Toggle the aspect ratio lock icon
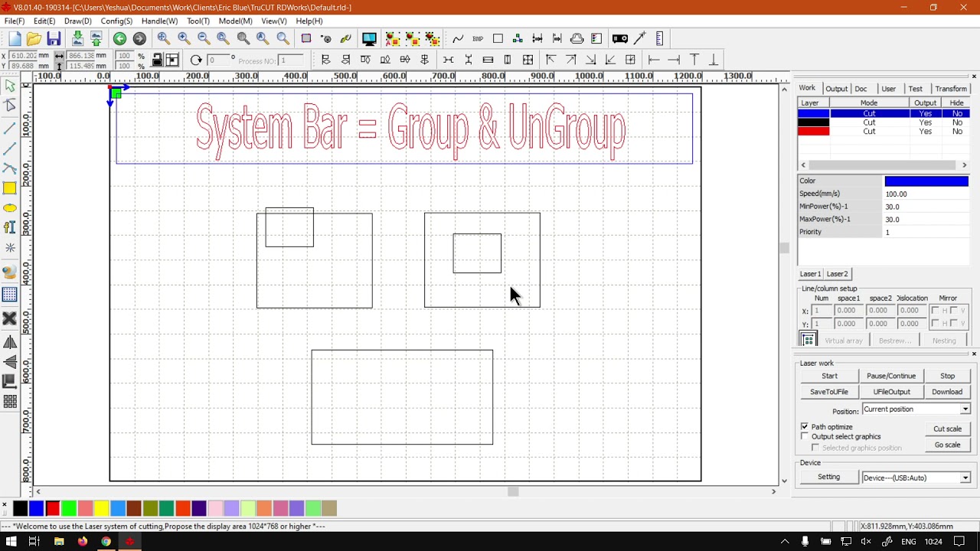The height and width of the screenshot is (551, 980). [x=157, y=60]
